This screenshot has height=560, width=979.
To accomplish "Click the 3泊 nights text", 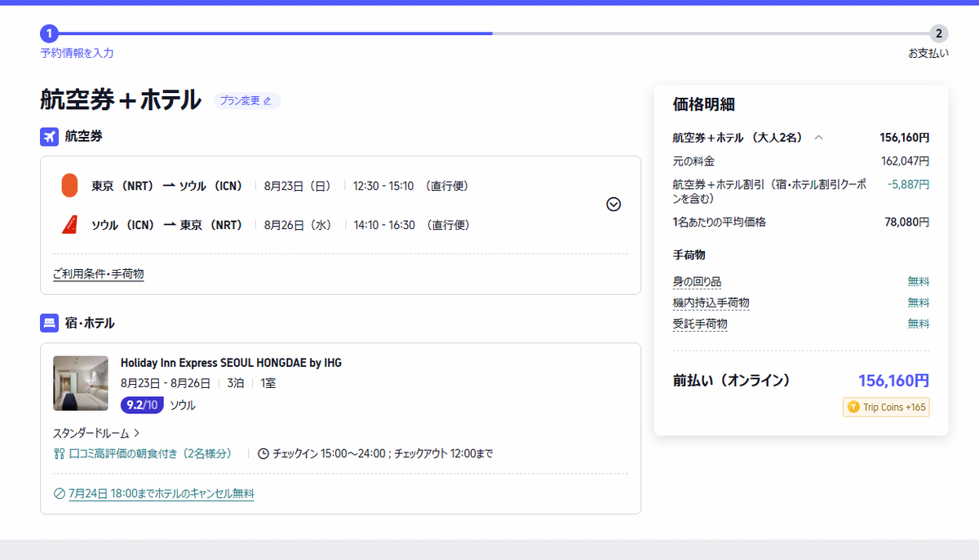I will click(x=236, y=382).
